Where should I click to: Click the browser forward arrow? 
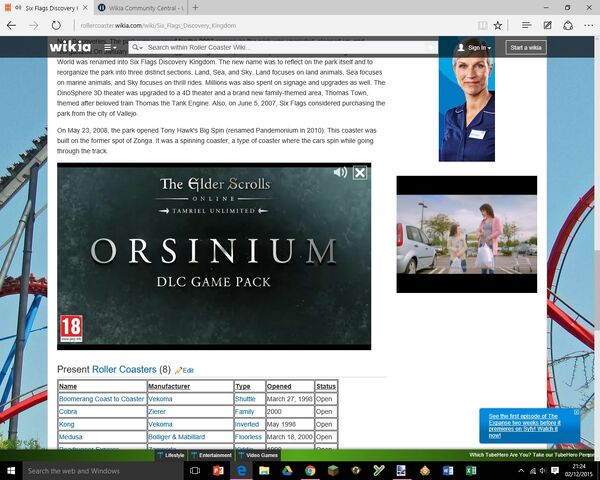(34, 26)
